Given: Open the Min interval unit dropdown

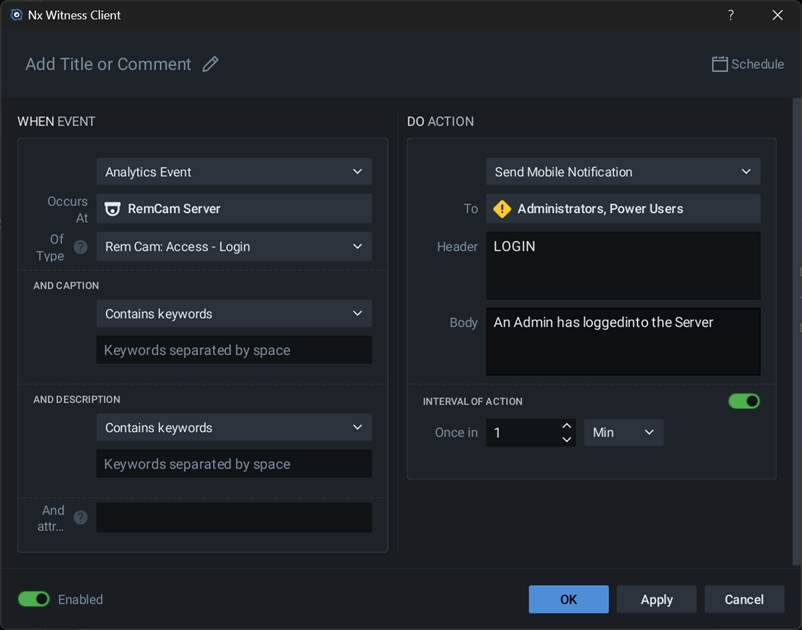Looking at the screenshot, I should click(x=623, y=433).
